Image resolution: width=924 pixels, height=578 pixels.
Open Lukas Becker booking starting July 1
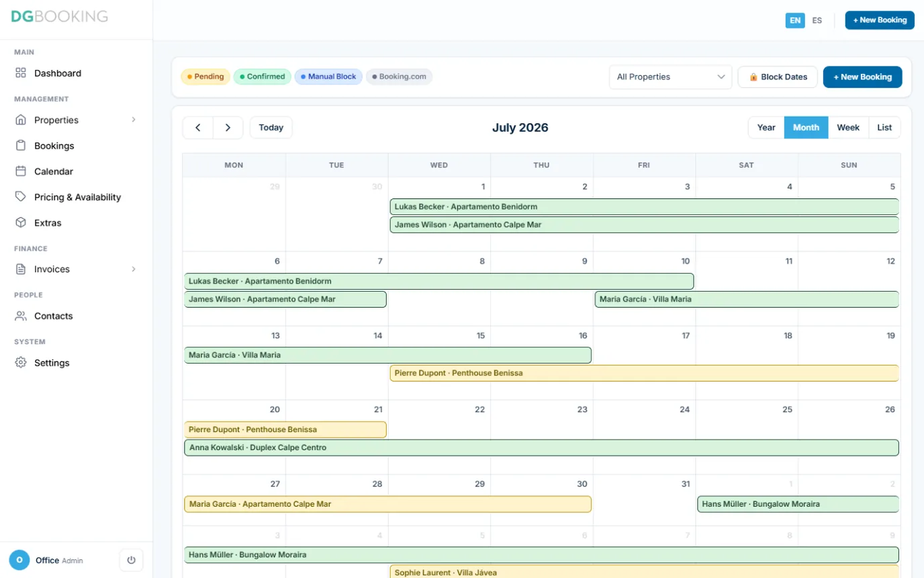(x=645, y=207)
